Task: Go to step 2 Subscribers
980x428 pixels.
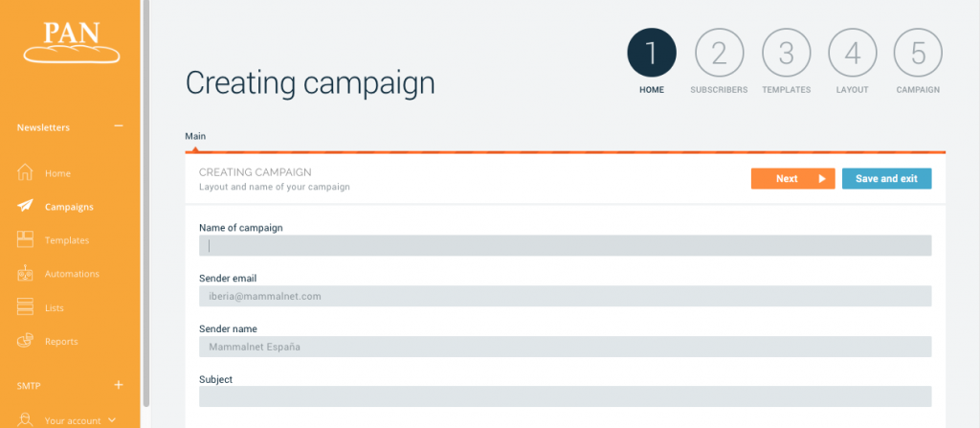Action: point(719,54)
